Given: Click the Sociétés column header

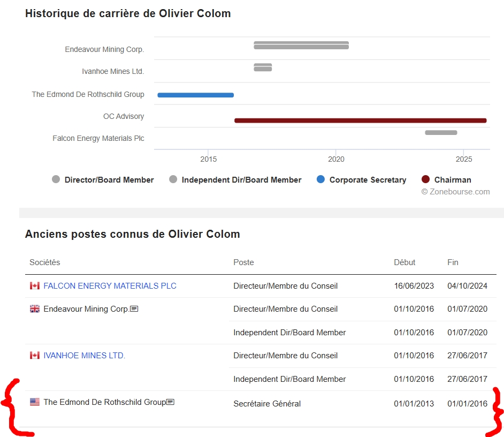Looking at the screenshot, I should pyautogui.click(x=45, y=262).
